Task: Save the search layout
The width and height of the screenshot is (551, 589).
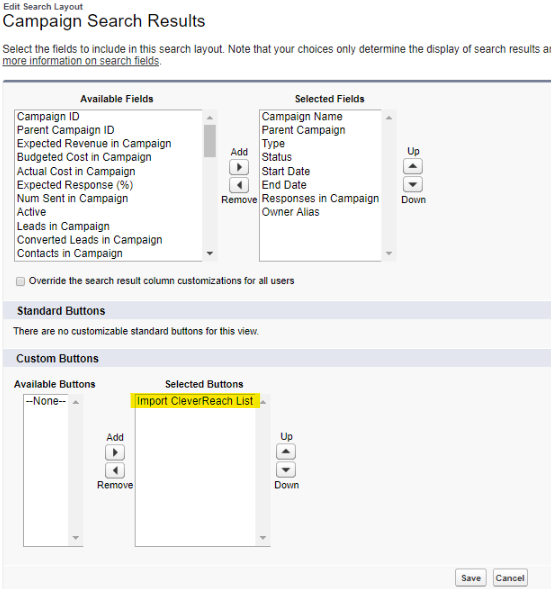Action: pyautogui.click(x=471, y=578)
